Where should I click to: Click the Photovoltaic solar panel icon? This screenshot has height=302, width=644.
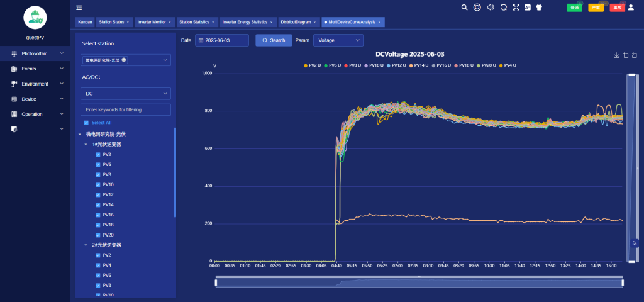pos(14,53)
